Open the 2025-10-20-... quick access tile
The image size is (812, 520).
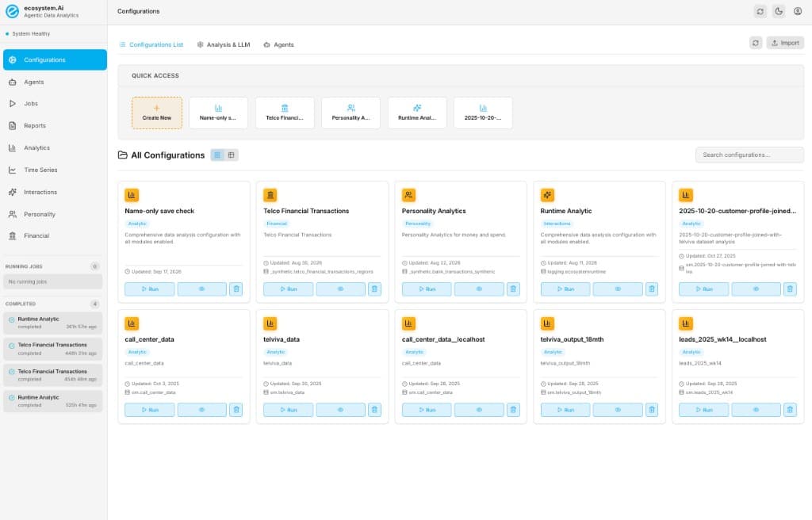[x=483, y=113]
